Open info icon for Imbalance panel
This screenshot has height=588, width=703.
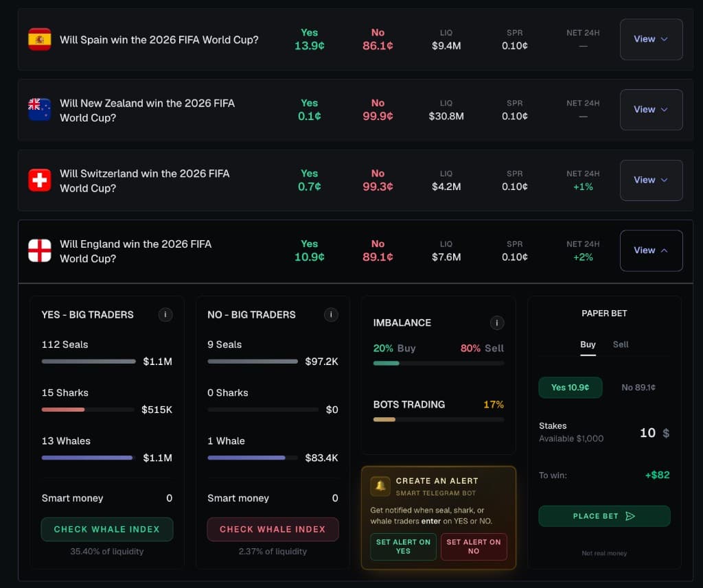tap(497, 322)
